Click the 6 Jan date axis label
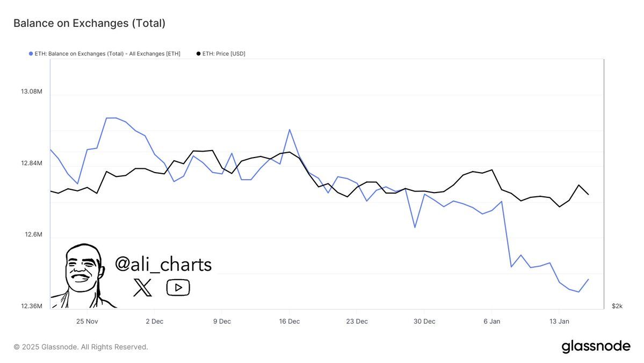Viewport: 644px width, 363px height. pyautogui.click(x=492, y=322)
